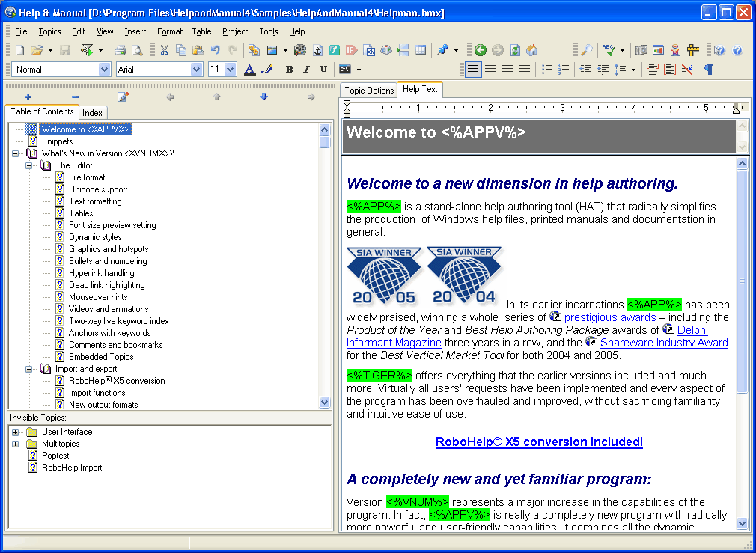Click the green Back navigation arrow
This screenshot has height=553, width=756.
click(481, 50)
